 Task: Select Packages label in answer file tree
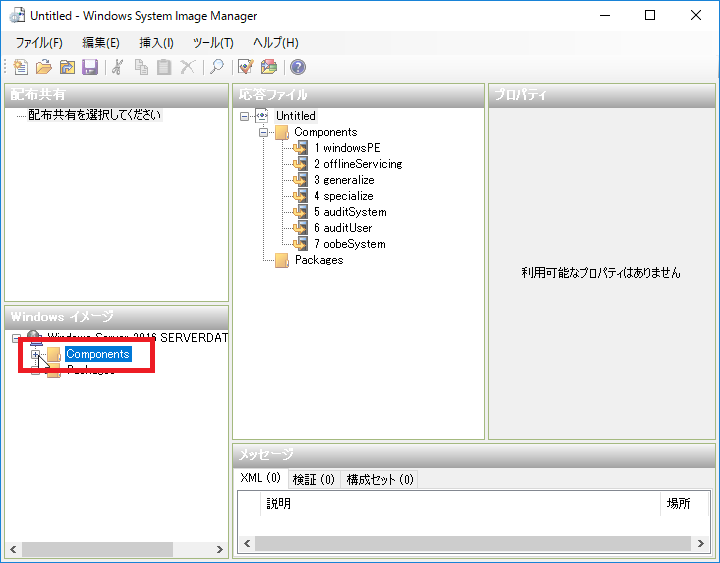319,260
